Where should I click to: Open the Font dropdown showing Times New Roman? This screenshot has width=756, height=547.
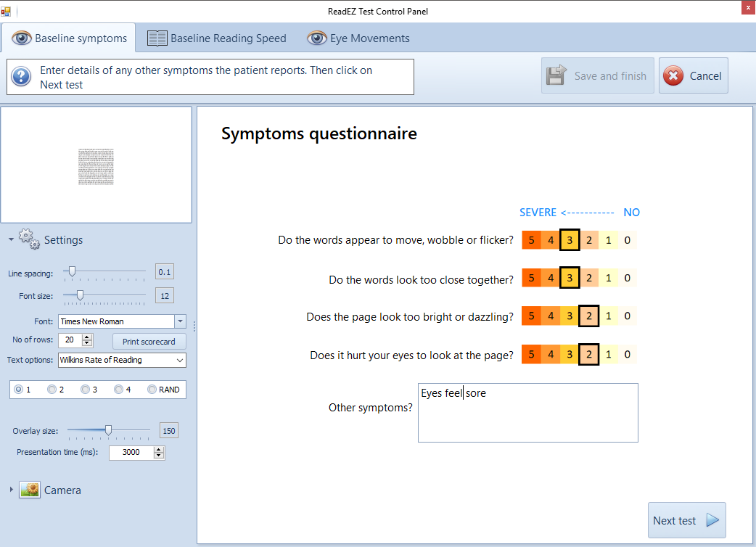point(180,321)
